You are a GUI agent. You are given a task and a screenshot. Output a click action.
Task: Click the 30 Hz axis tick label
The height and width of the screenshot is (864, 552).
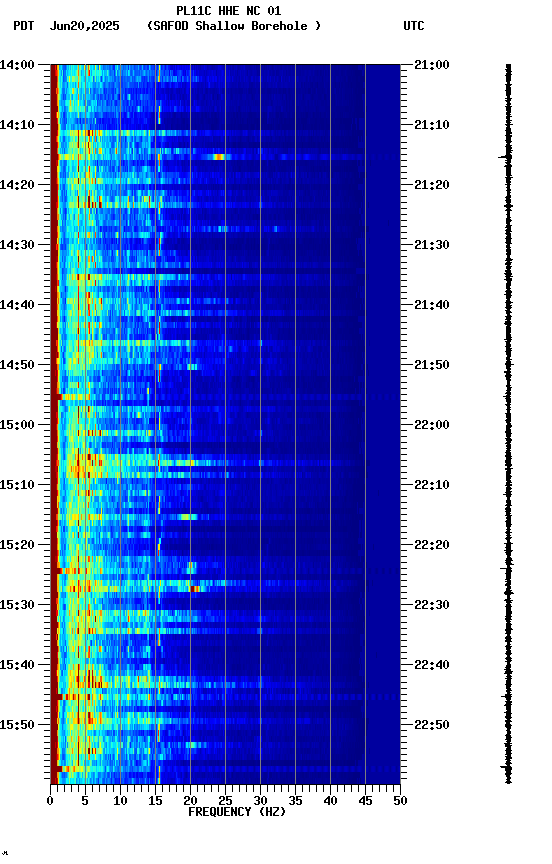pyautogui.click(x=260, y=801)
